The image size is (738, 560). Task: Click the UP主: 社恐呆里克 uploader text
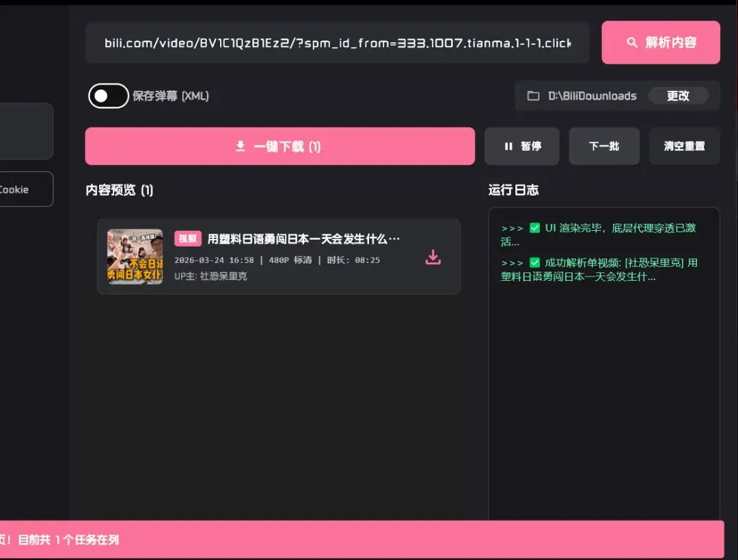(210, 276)
